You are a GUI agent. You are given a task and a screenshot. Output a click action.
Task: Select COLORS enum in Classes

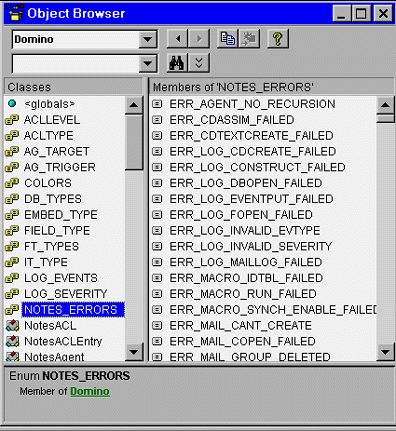[x=48, y=183]
